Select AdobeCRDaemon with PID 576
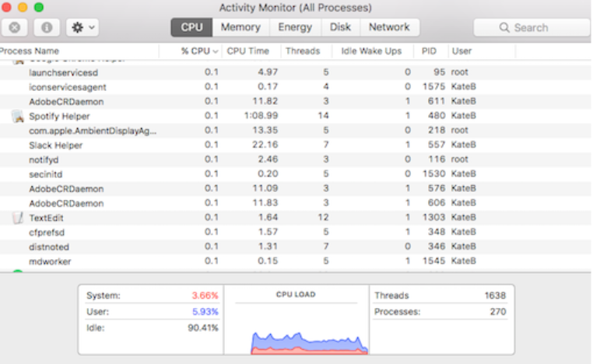The width and height of the screenshot is (593, 364). pos(66,189)
